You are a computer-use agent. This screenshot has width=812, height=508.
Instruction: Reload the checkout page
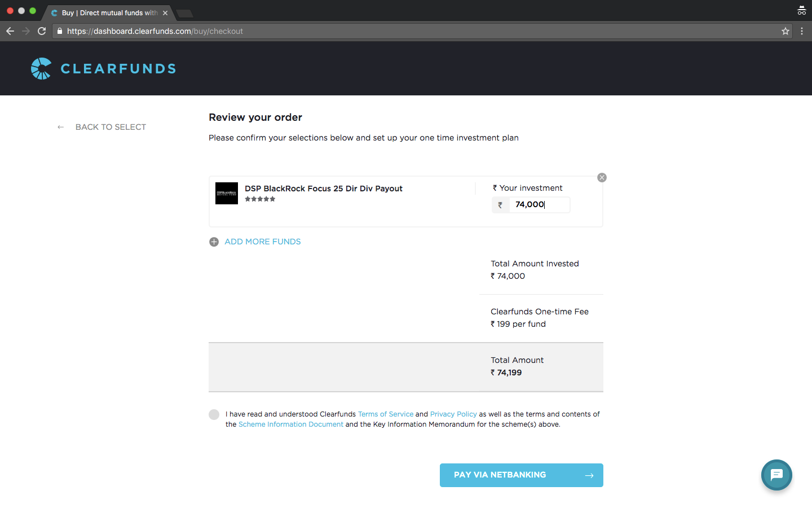[x=42, y=31]
